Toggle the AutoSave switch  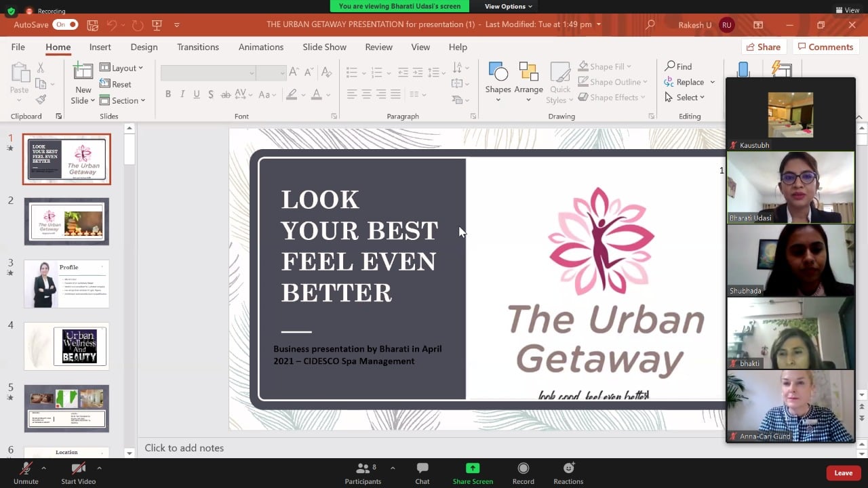65,25
